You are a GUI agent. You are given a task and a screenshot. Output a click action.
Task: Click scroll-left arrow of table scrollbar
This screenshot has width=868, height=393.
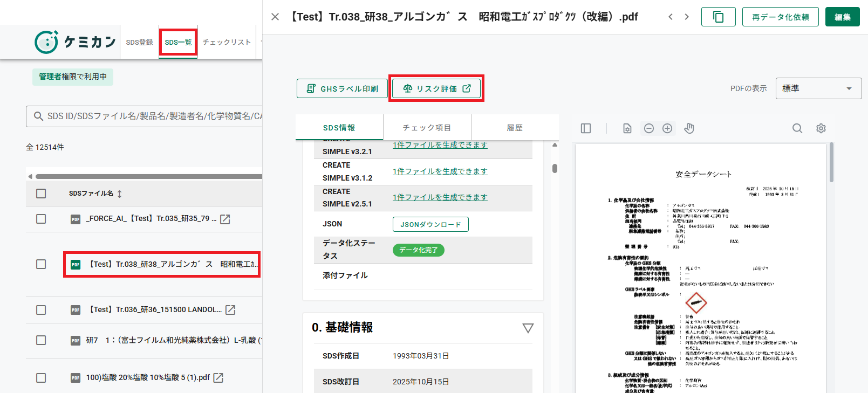[x=30, y=176]
